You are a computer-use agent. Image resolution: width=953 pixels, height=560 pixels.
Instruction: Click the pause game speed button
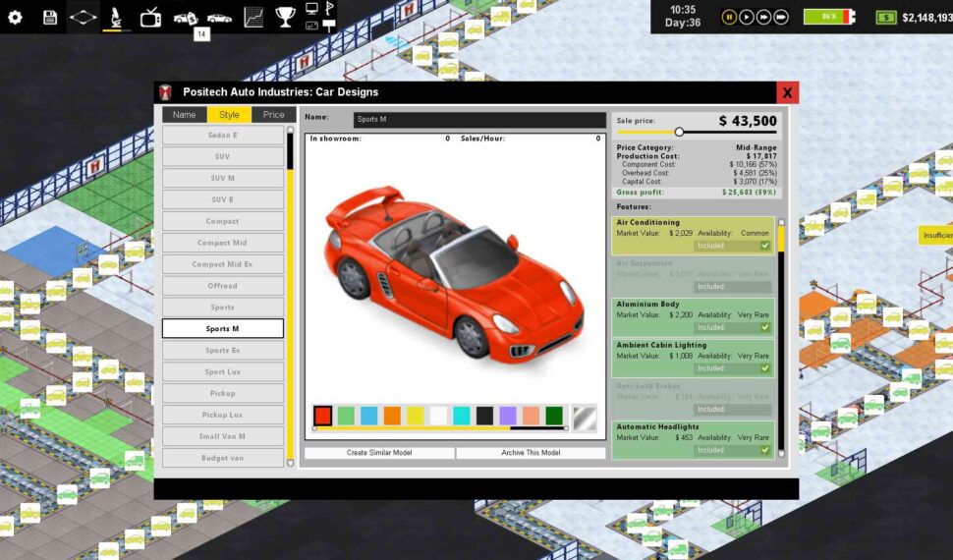point(729,17)
